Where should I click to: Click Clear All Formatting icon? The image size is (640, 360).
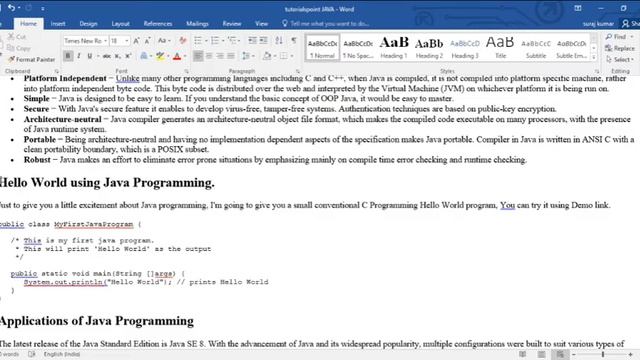click(x=182, y=41)
